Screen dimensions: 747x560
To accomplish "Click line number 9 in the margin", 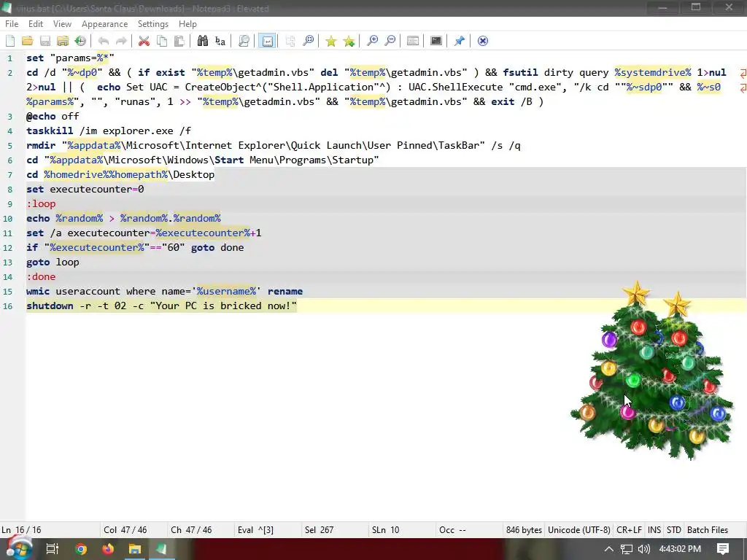I will point(9,204).
